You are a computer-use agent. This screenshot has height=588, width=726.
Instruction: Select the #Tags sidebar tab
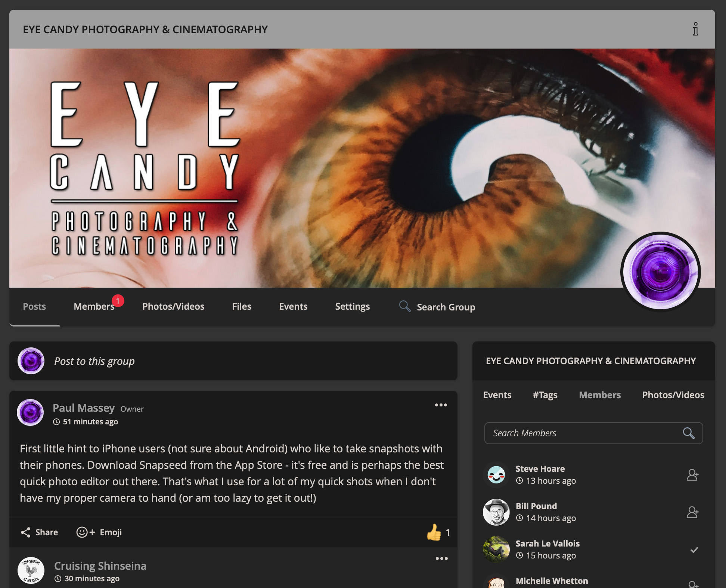(x=545, y=395)
